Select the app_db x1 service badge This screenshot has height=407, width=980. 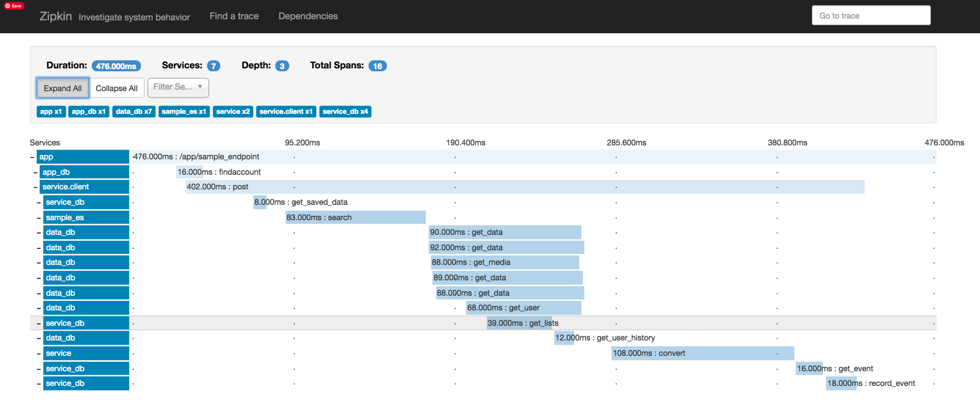click(89, 112)
